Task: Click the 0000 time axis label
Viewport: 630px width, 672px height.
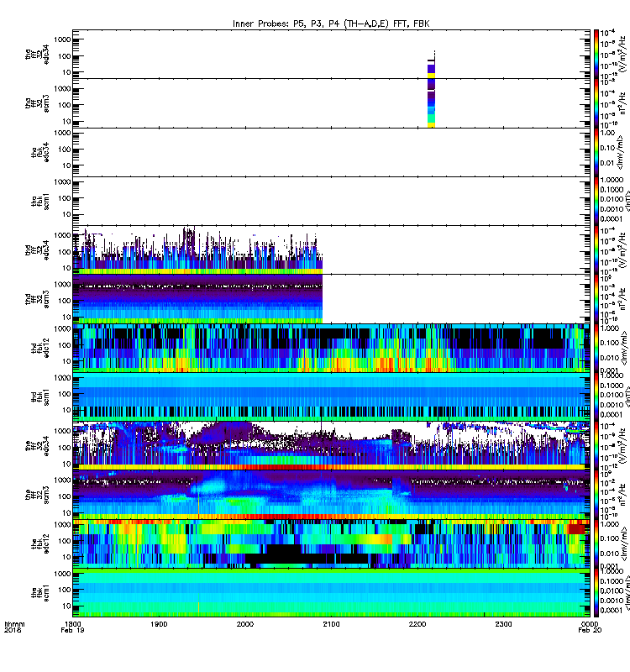Action: point(590,624)
